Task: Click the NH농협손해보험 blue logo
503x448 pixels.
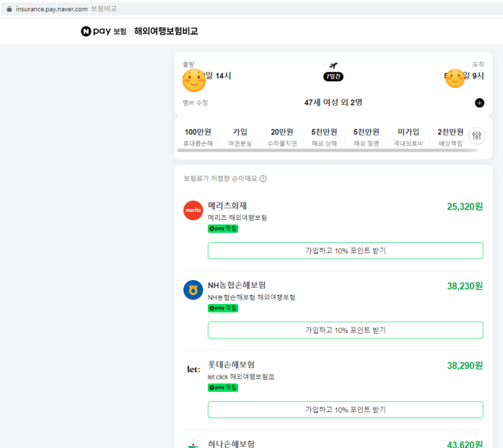Action: [193, 290]
